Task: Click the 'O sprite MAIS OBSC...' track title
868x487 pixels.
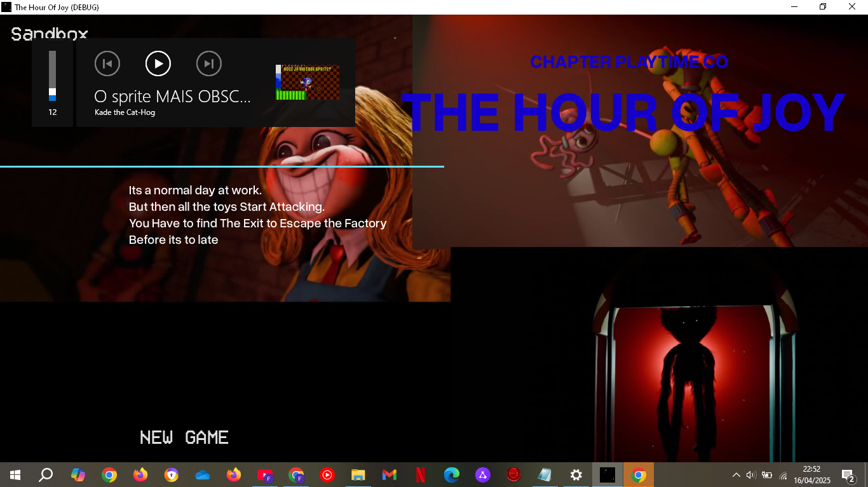Action: [172, 97]
